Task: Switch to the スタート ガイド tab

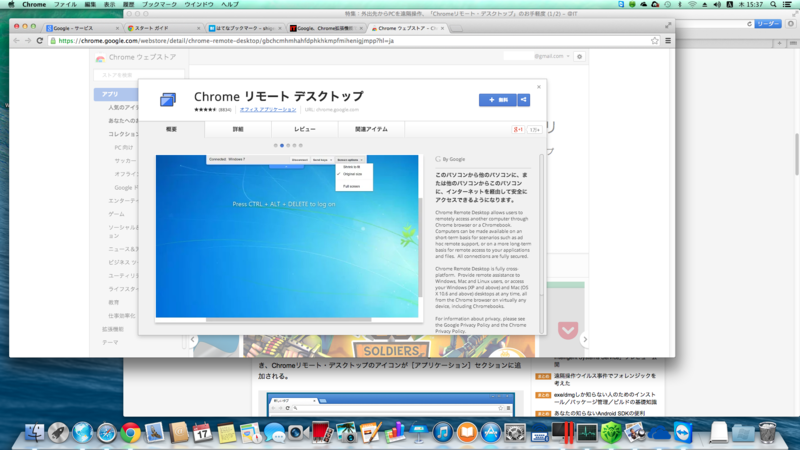Action: pos(163,28)
